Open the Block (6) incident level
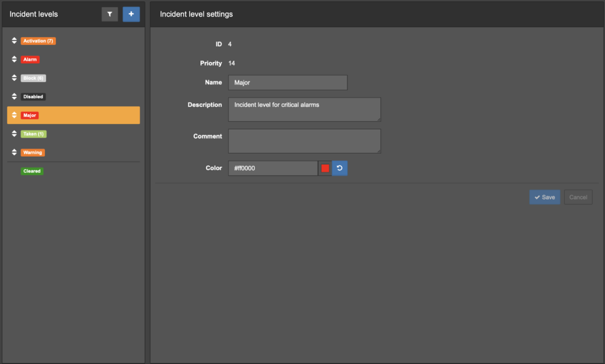 point(33,78)
